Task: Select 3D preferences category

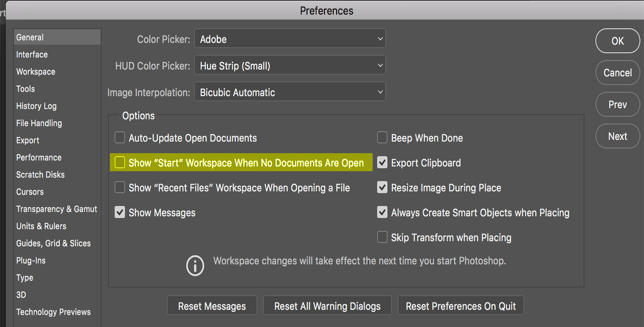Action: pyautogui.click(x=21, y=295)
